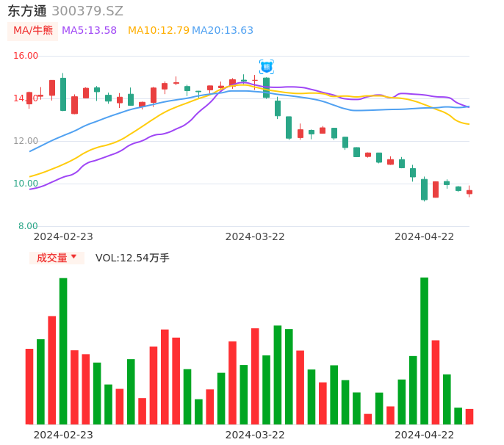Click the 300379.SZ stock code

87,11
